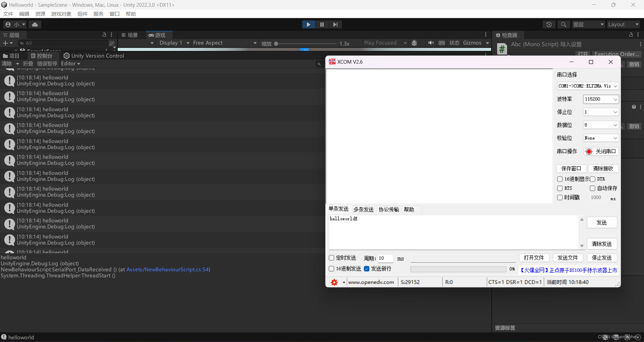Click the Pause button in Unity toolbar
The height and width of the screenshot is (342, 644).
(322, 24)
